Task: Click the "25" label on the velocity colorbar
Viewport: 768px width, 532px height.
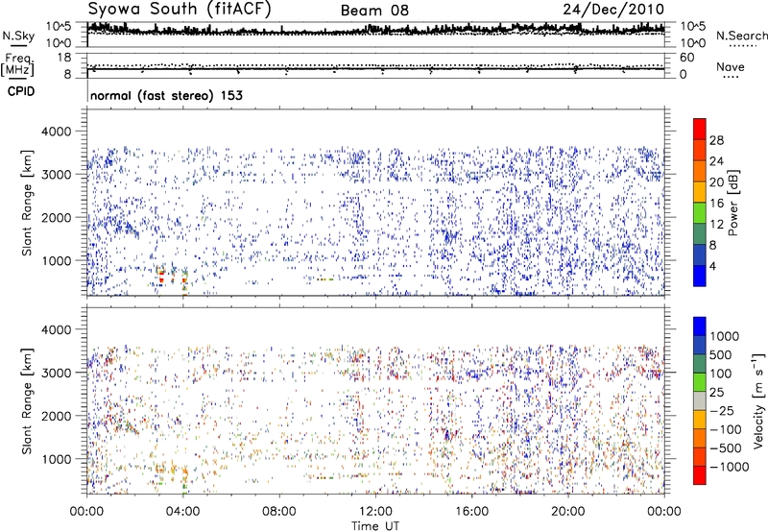Action: [716, 393]
